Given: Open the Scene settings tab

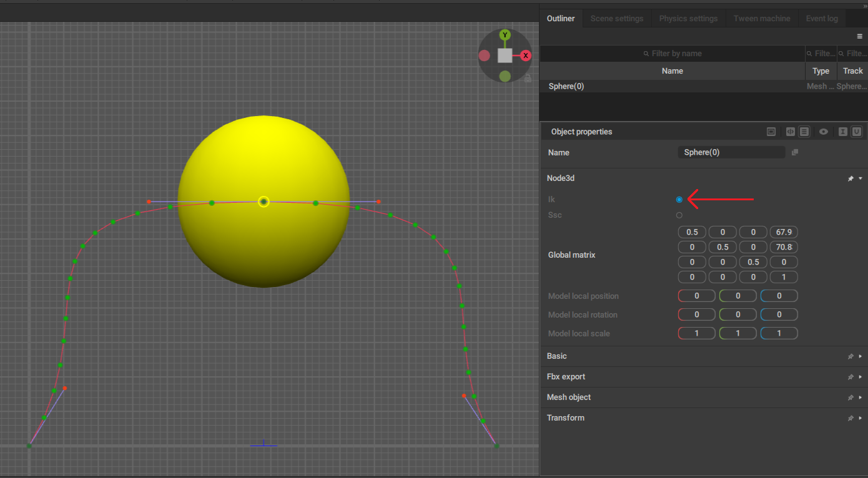Looking at the screenshot, I should coord(617,19).
